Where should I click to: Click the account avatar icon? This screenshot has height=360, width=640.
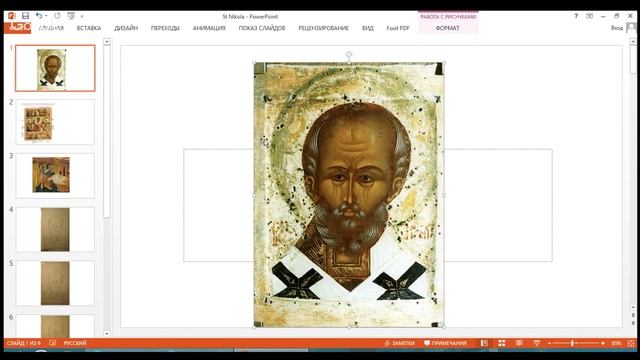pos(631,28)
